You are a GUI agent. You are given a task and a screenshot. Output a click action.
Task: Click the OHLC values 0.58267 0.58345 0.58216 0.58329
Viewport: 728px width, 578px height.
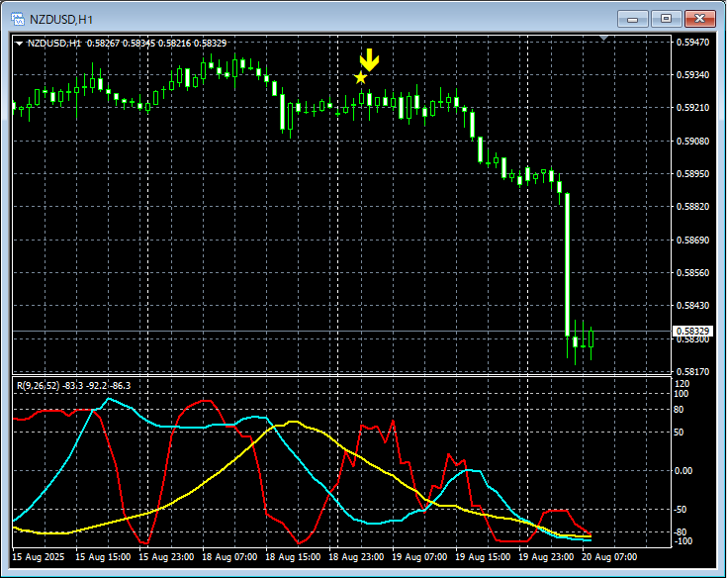tap(157, 44)
